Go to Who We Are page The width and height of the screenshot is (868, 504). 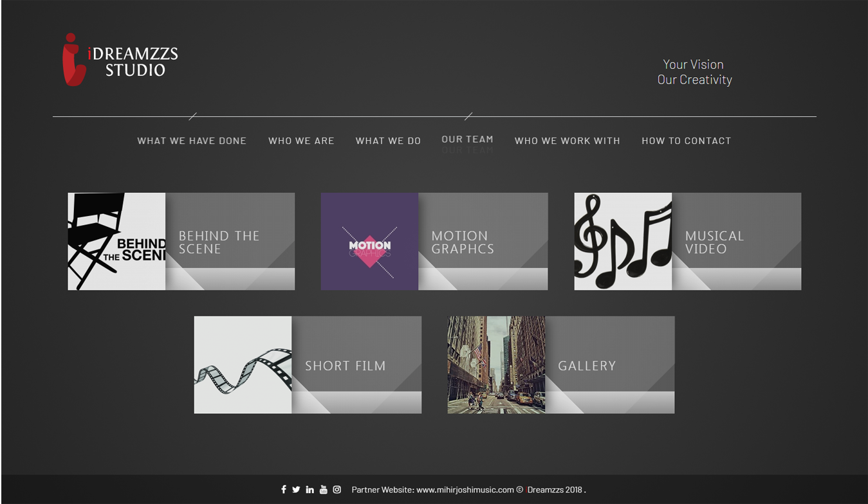(301, 141)
